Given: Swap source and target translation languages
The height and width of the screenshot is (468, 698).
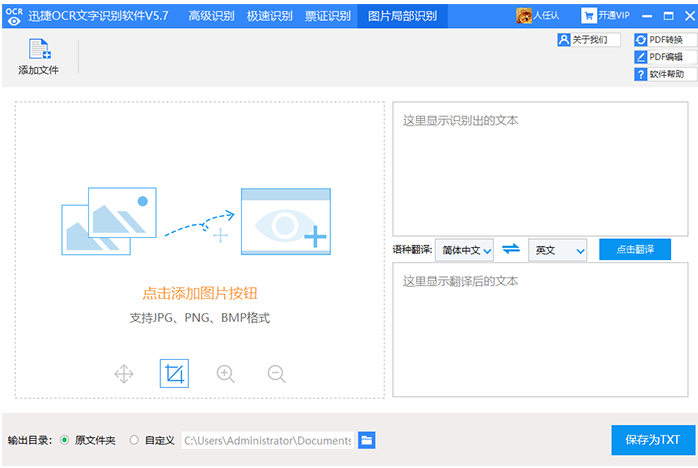Looking at the screenshot, I should (511, 250).
